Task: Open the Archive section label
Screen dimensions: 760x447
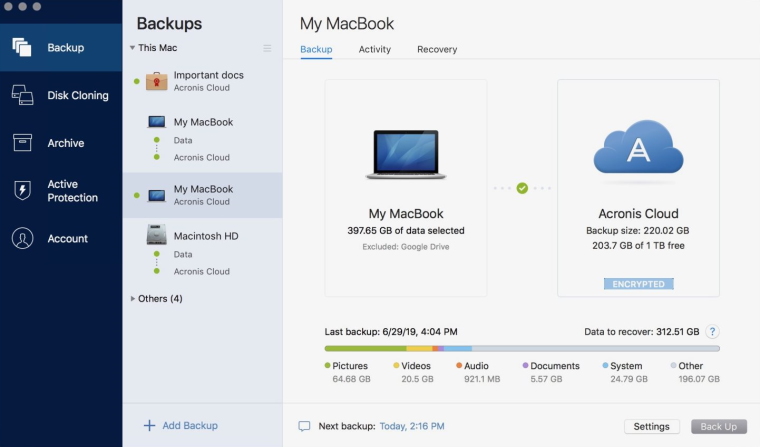Action: point(66,143)
